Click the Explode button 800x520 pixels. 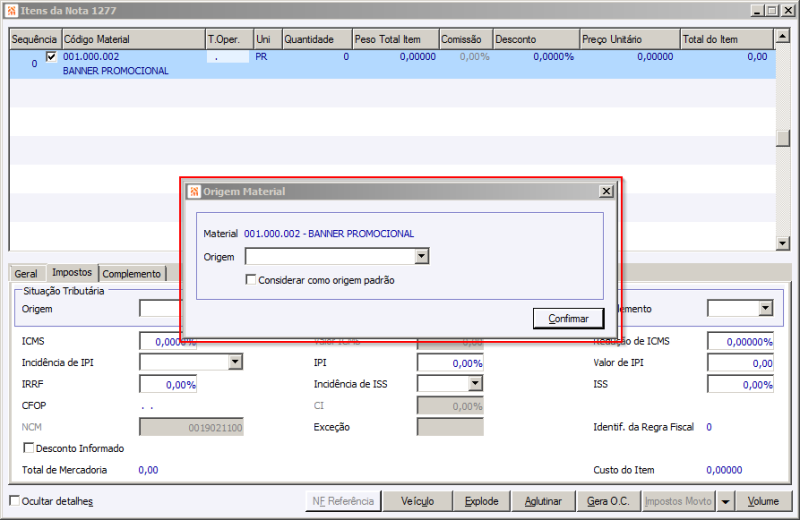click(482, 501)
